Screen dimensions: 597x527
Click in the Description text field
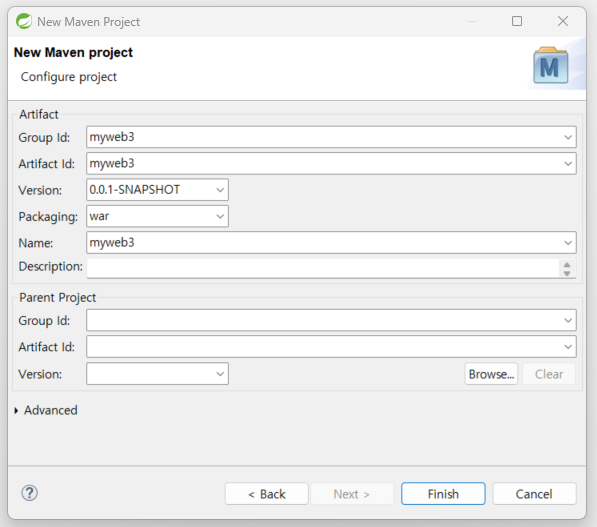(323, 268)
